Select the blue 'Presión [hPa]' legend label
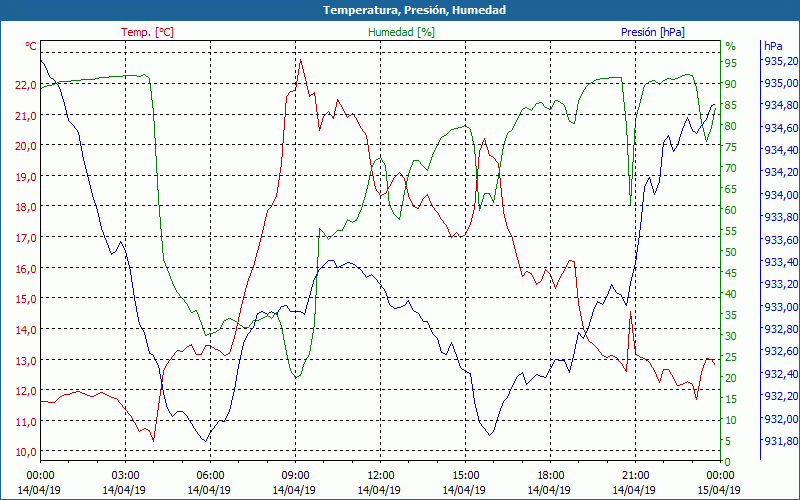The height and width of the screenshot is (500, 800). pyautogui.click(x=653, y=32)
